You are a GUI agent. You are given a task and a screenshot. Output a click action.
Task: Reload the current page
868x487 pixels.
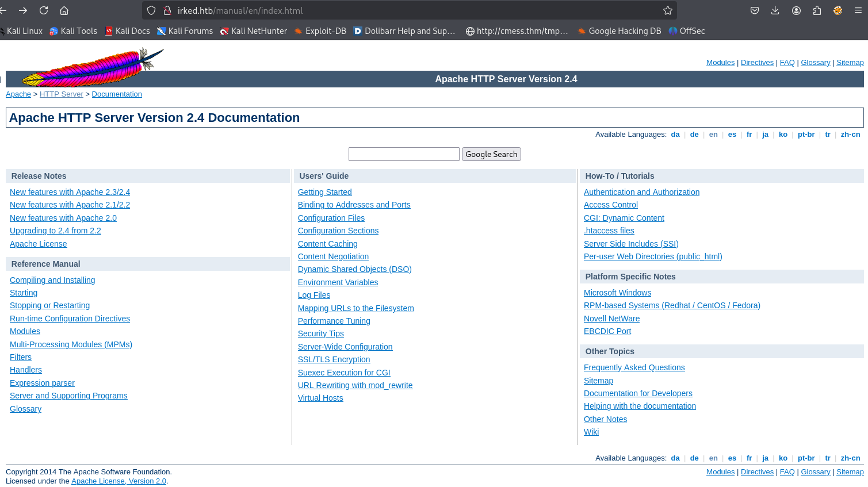tap(44, 10)
